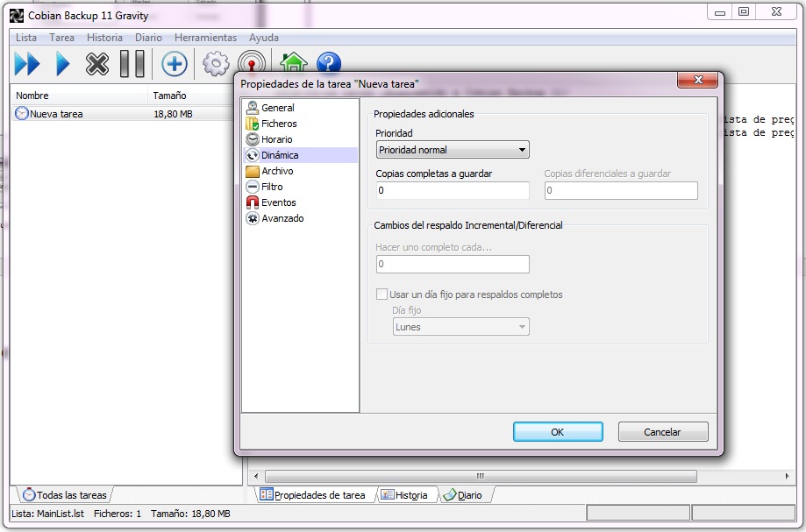This screenshot has height=532, width=806.
Task: Open the Prioridad normal dropdown
Action: pyautogui.click(x=453, y=150)
